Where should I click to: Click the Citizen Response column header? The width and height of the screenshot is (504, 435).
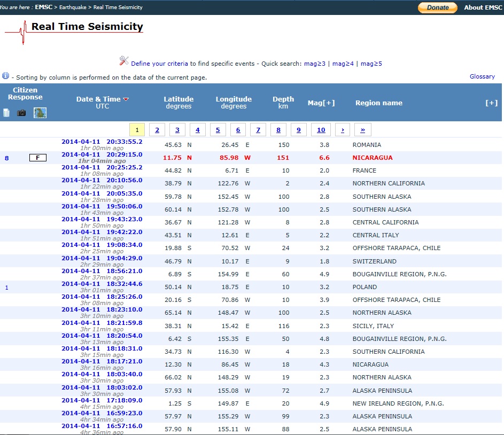25,94
